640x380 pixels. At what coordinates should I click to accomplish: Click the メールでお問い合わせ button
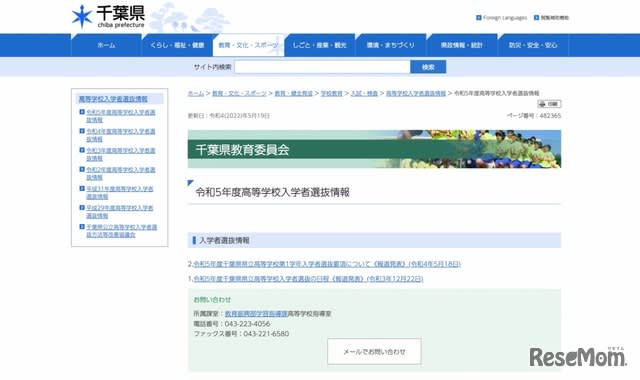point(374,351)
